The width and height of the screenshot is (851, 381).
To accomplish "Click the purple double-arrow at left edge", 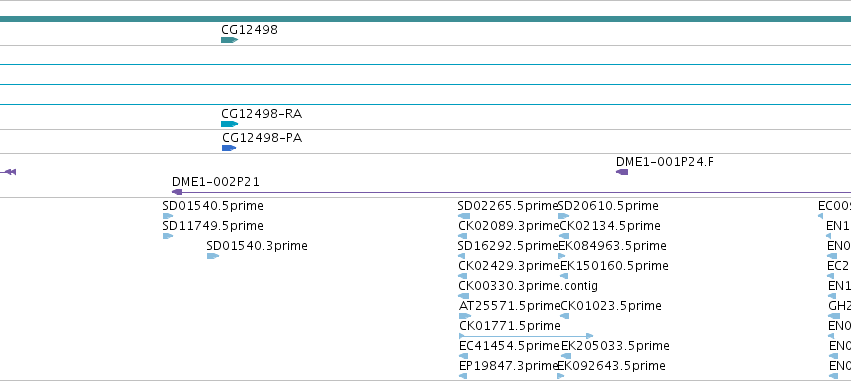I will click(x=8, y=172).
